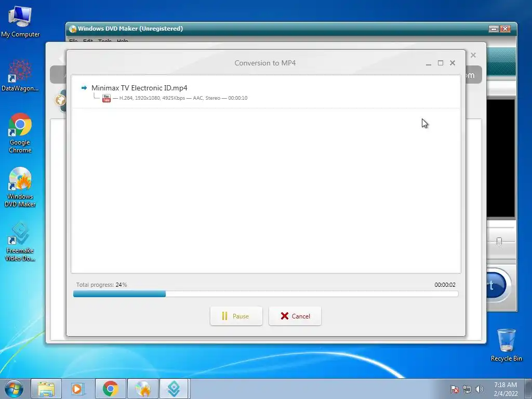
Task: Adjust the DVD Maker preview slider handle
Action: tap(499, 241)
